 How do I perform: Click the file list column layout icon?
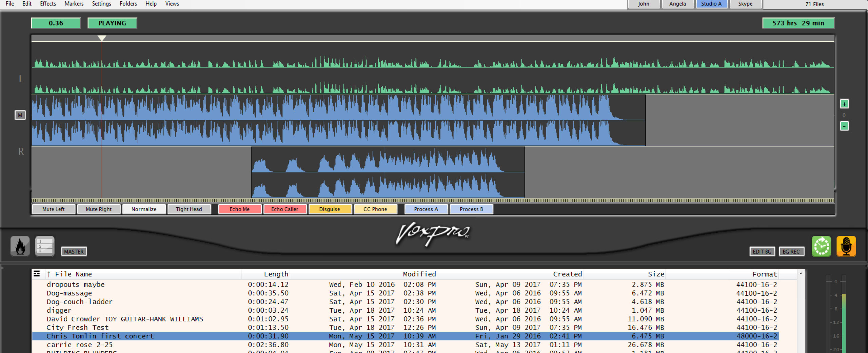coord(37,274)
